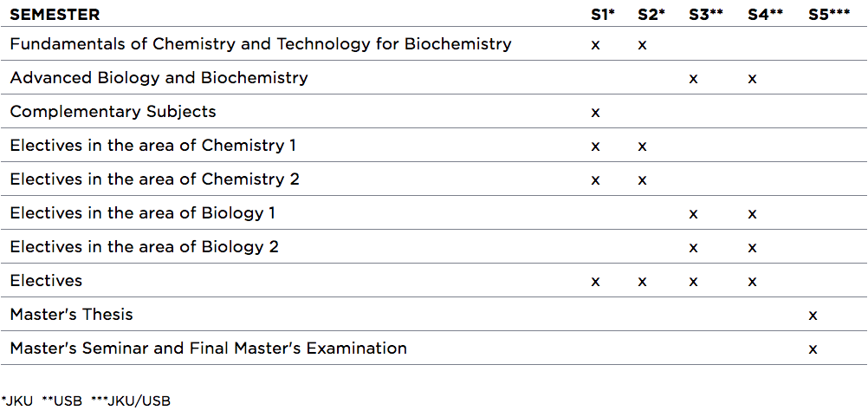Screen dimensions: 868x417
Task: Click Electives in the area of Biology 2
Action: click(144, 247)
